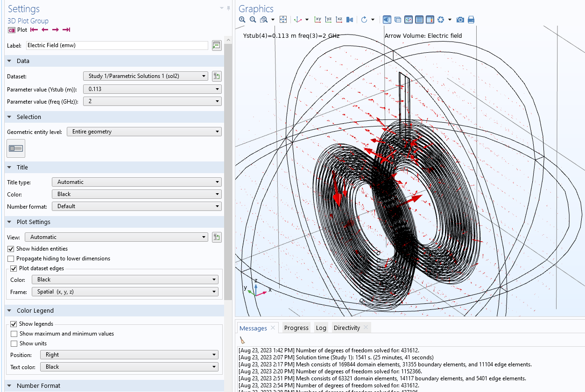
Task: Click the Label text field
Action: [117, 45]
